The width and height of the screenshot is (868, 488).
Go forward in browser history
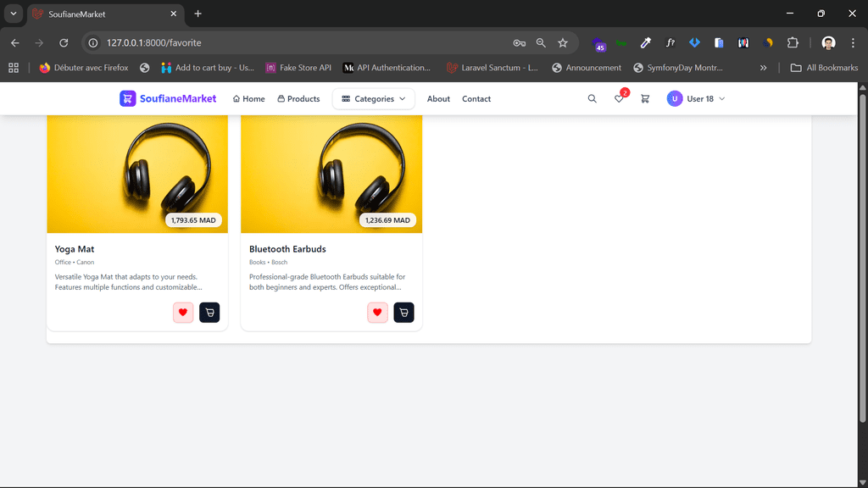point(39,42)
